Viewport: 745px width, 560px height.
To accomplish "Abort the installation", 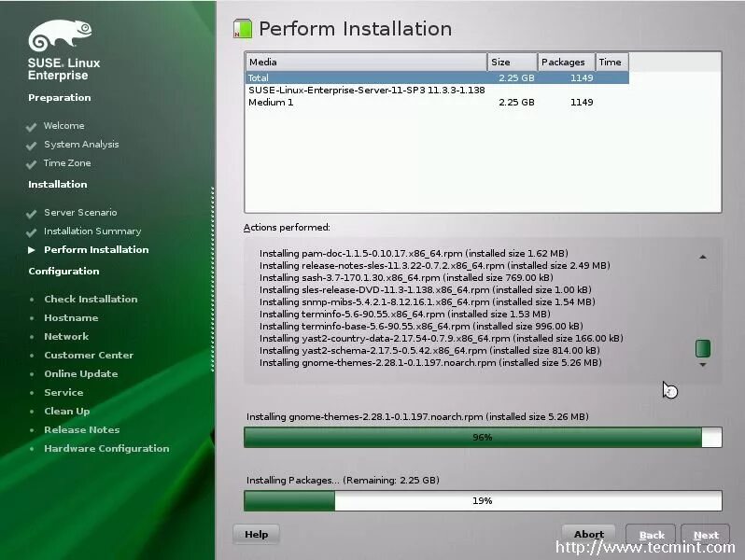I will click(x=589, y=535).
